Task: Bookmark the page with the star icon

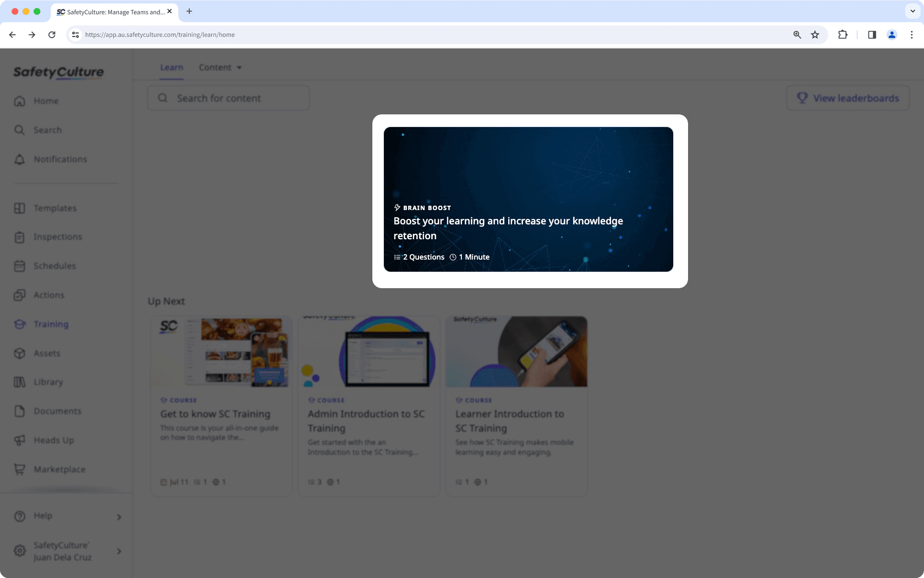Action: pos(815,34)
